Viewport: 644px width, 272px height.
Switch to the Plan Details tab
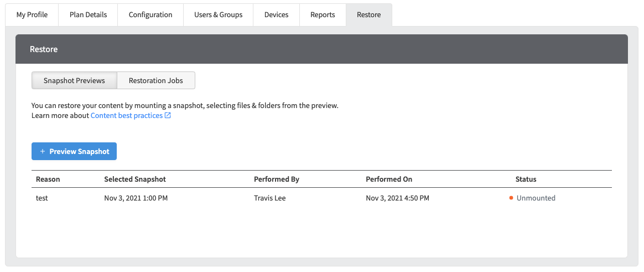click(89, 15)
